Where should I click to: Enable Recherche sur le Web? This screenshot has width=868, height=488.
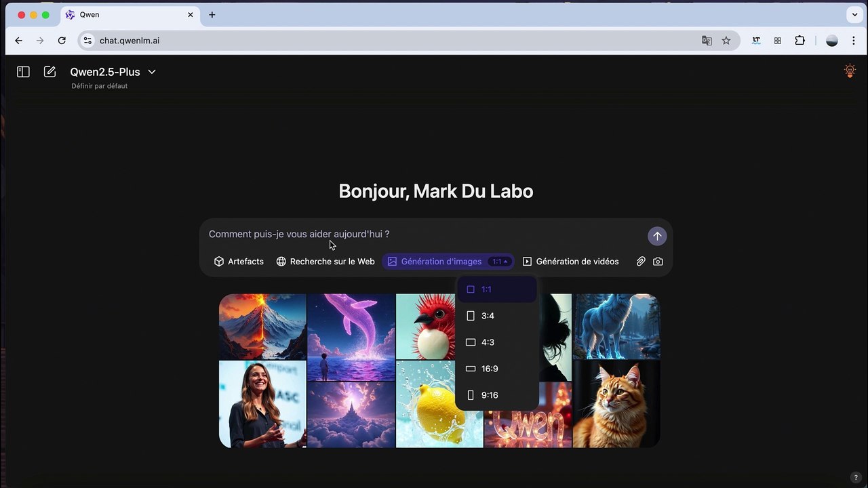click(325, 262)
